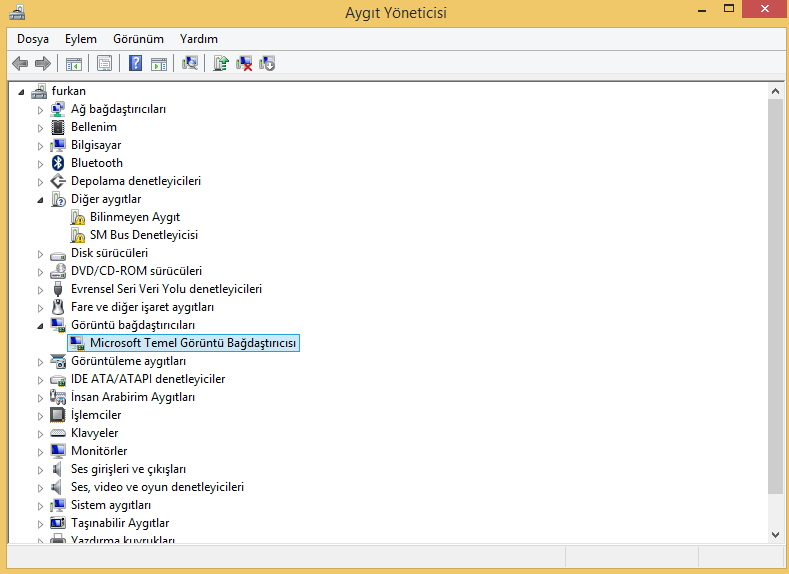This screenshot has width=789, height=574.
Task: Click the Disable device down-arrow icon
Action: click(x=267, y=63)
